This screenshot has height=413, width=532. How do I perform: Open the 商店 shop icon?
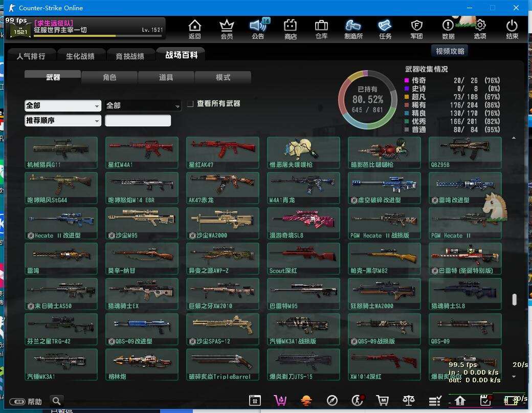click(x=291, y=29)
